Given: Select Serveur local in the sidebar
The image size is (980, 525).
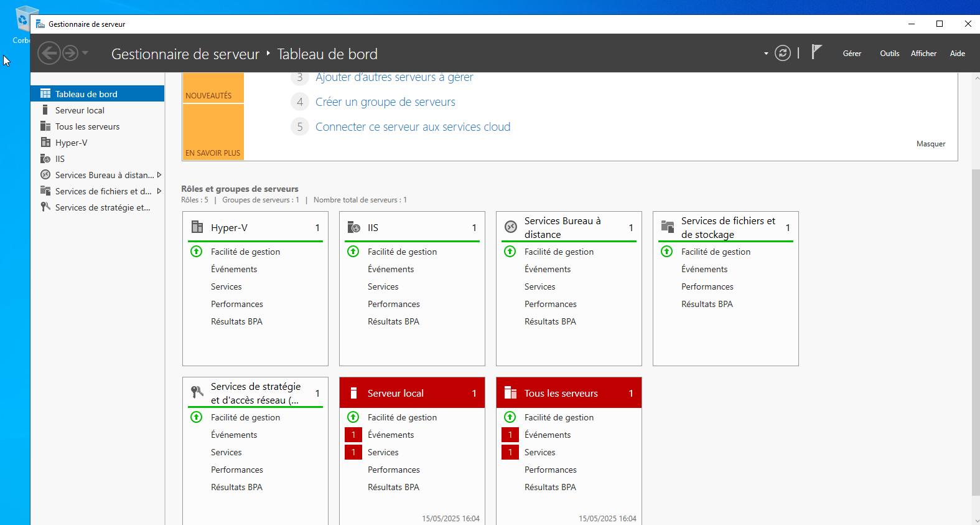Looking at the screenshot, I should pos(97,110).
